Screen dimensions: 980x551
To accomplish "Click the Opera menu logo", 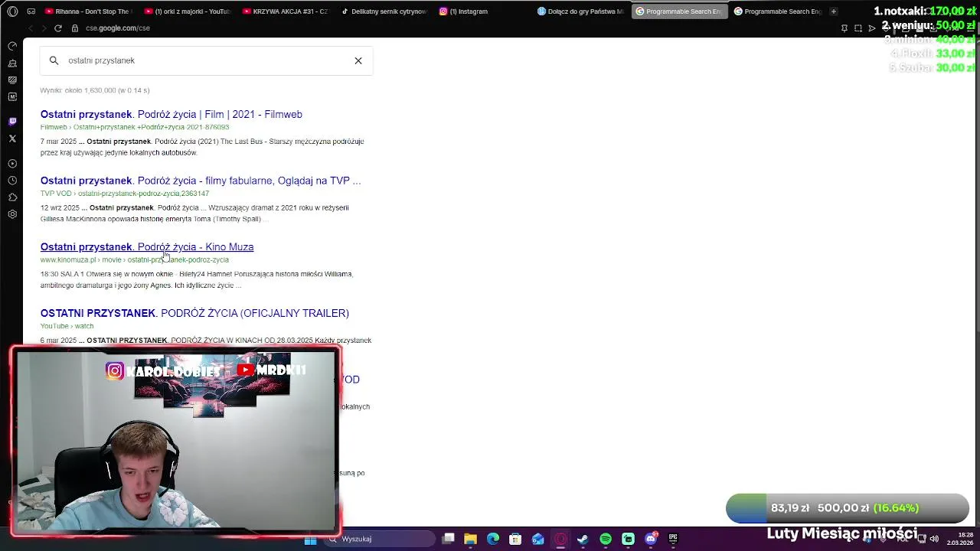I will tap(12, 11).
